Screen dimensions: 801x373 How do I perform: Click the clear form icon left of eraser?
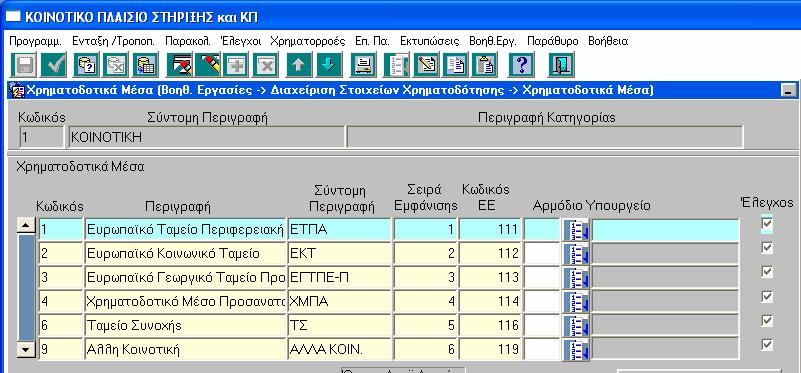180,65
